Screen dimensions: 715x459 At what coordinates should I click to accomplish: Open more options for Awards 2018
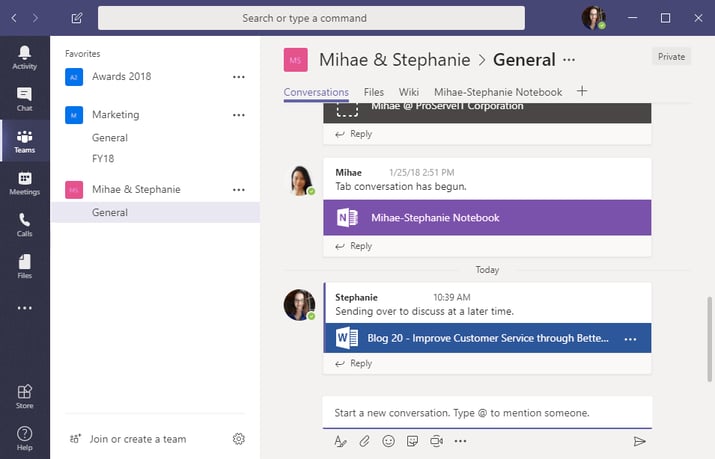(238, 77)
